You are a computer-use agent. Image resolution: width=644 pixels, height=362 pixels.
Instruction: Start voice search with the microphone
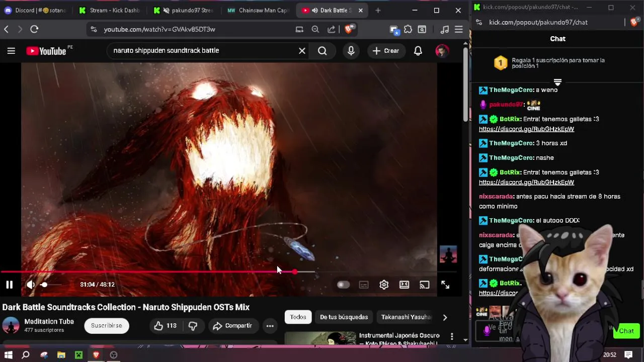point(351,51)
